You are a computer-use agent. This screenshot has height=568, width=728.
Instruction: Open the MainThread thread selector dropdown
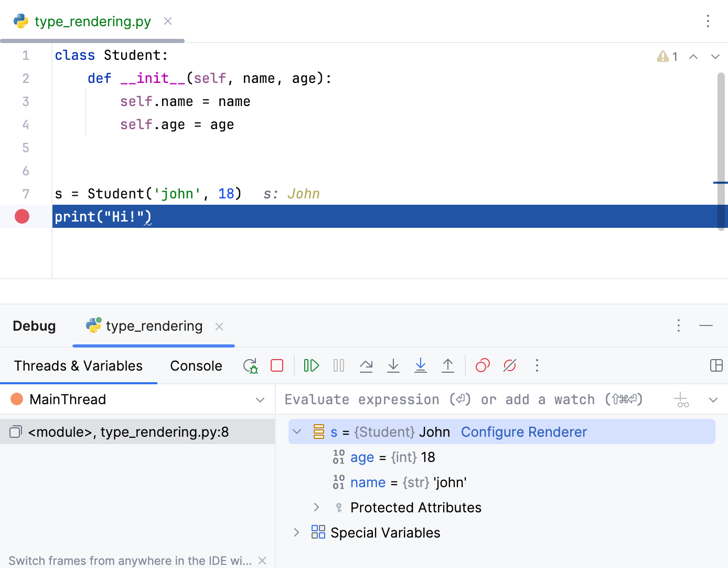click(x=260, y=399)
